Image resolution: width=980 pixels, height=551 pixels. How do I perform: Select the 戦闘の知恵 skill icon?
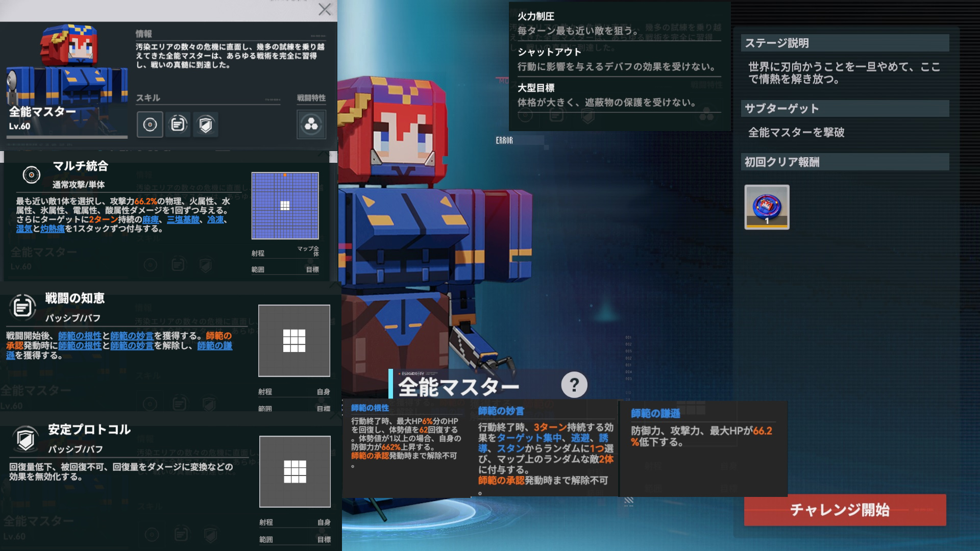(178, 124)
